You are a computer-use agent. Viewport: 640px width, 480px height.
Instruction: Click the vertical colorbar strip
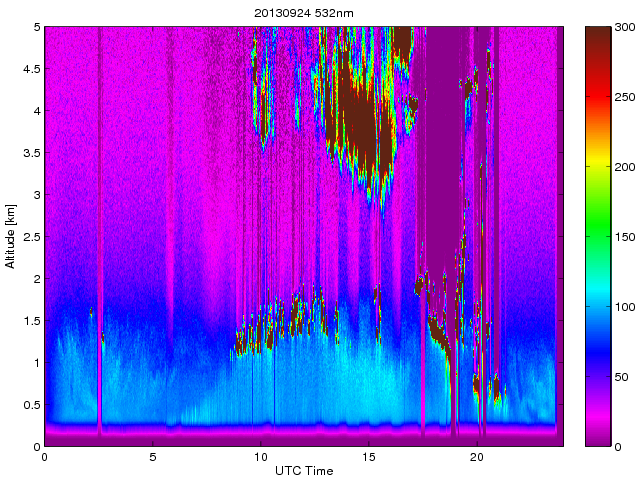point(598,236)
